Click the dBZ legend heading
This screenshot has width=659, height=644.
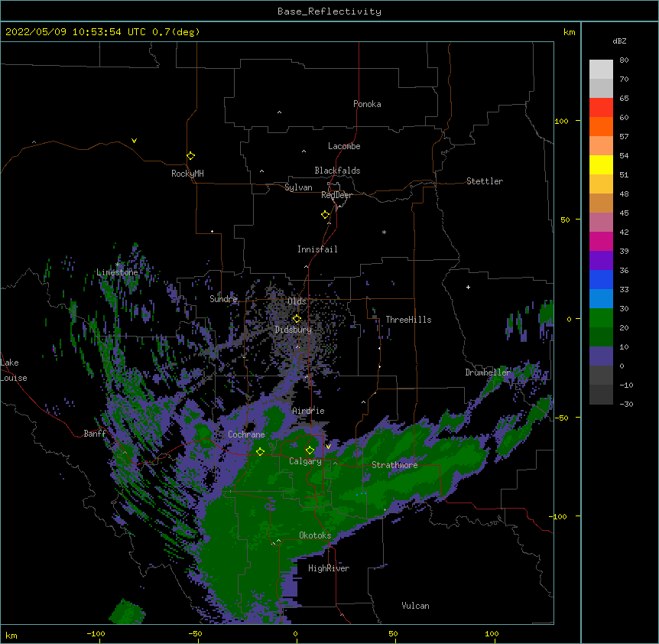(x=619, y=41)
